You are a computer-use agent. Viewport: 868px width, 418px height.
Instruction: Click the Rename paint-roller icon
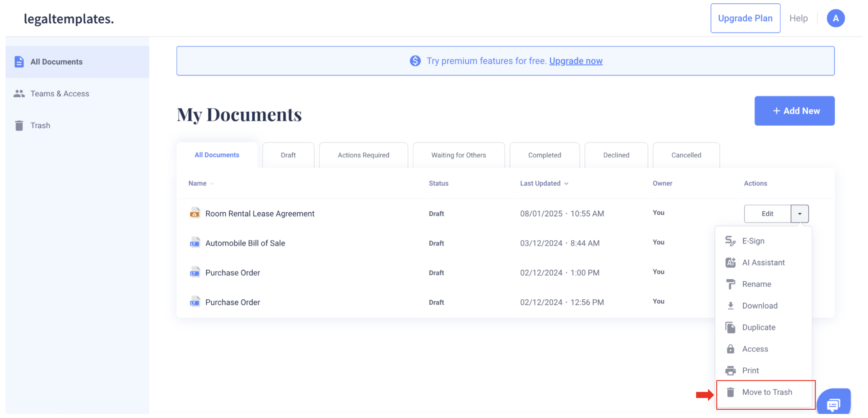[730, 284]
